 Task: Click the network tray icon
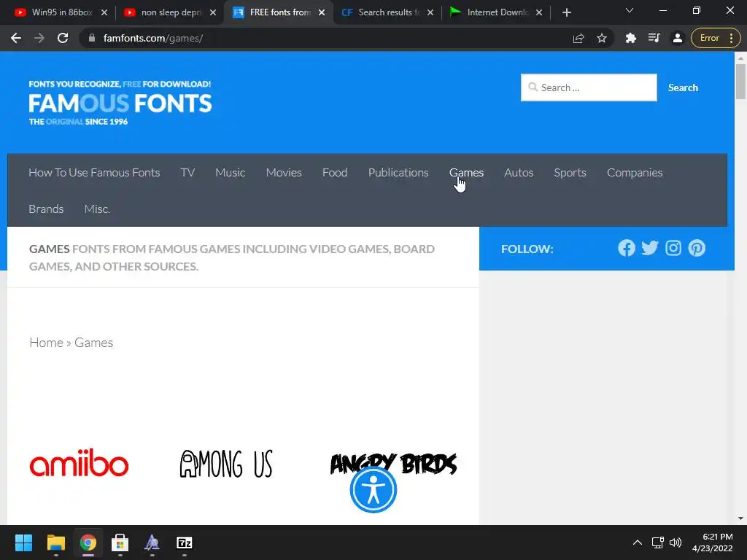(658, 542)
